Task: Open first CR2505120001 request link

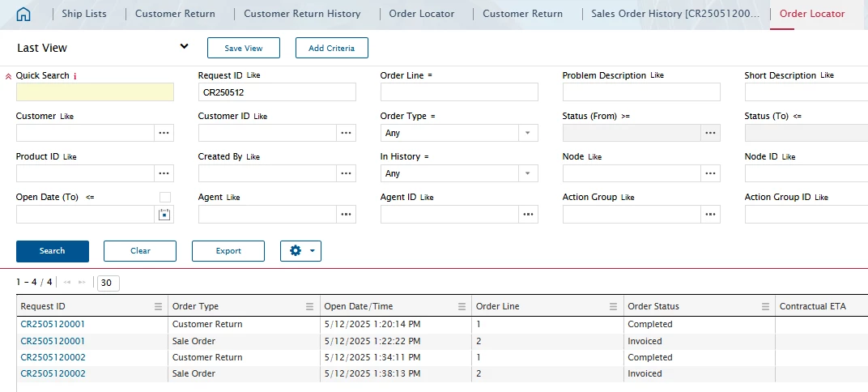Action: [53, 325]
